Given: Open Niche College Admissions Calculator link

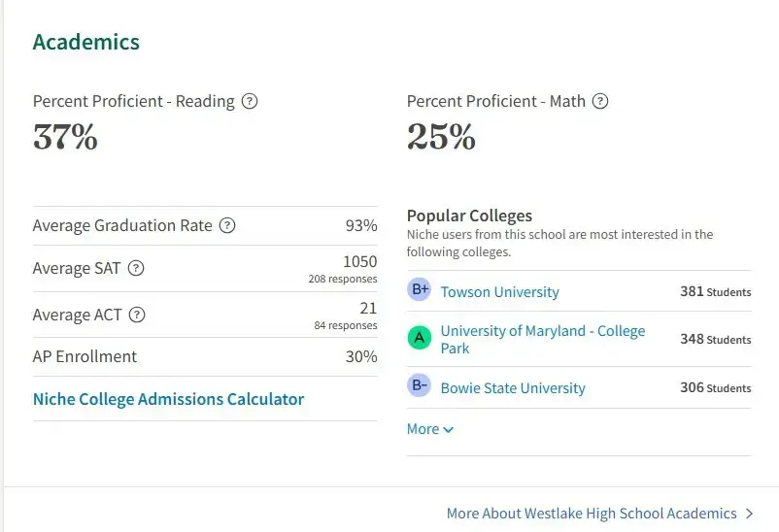Looking at the screenshot, I should [168, 399].
